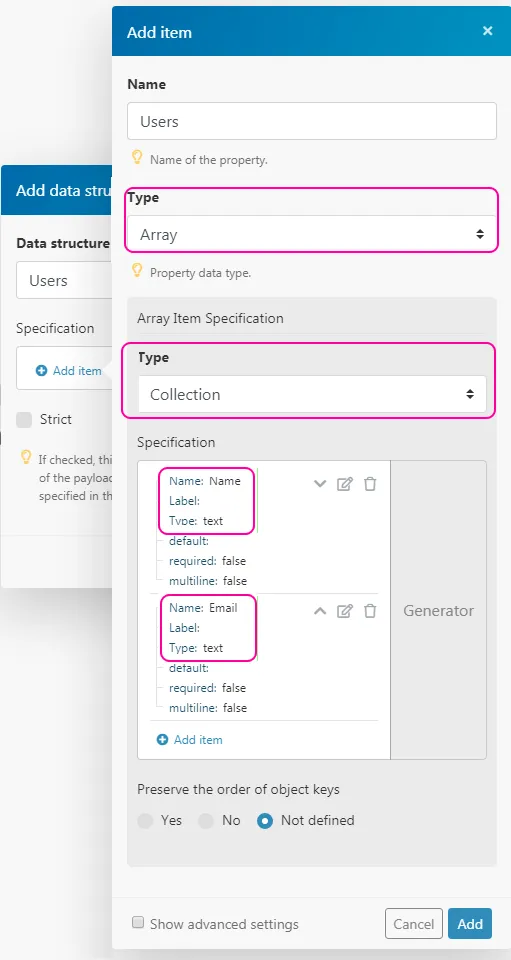Open the item Type dropdown showing Collection
The image size is (511, 960).
(x=311, y=394)
